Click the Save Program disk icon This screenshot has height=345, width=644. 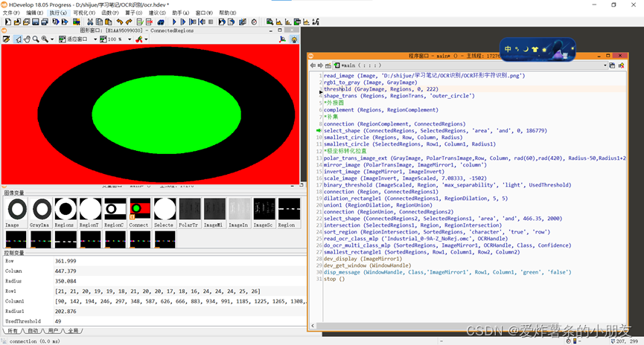35,22
